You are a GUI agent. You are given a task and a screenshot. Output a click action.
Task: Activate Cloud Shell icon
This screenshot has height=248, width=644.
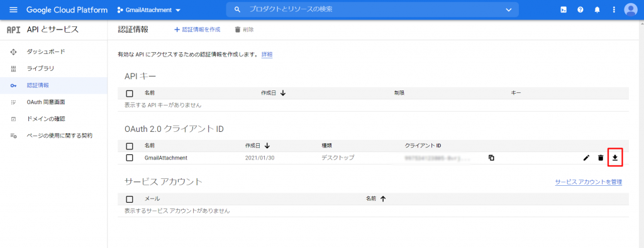click(564, 10)
